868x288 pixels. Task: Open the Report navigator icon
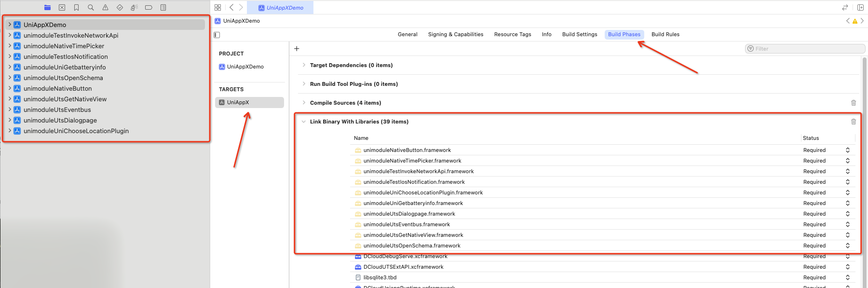click(x=163, y=7)
